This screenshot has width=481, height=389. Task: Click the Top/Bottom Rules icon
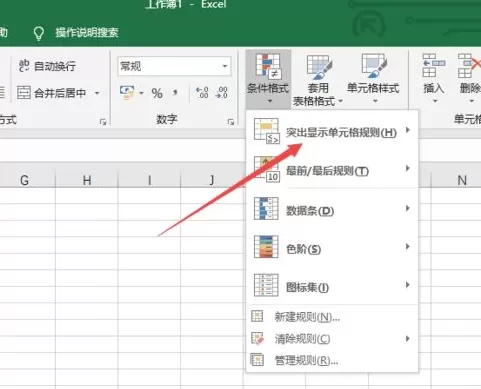(266, 169)
